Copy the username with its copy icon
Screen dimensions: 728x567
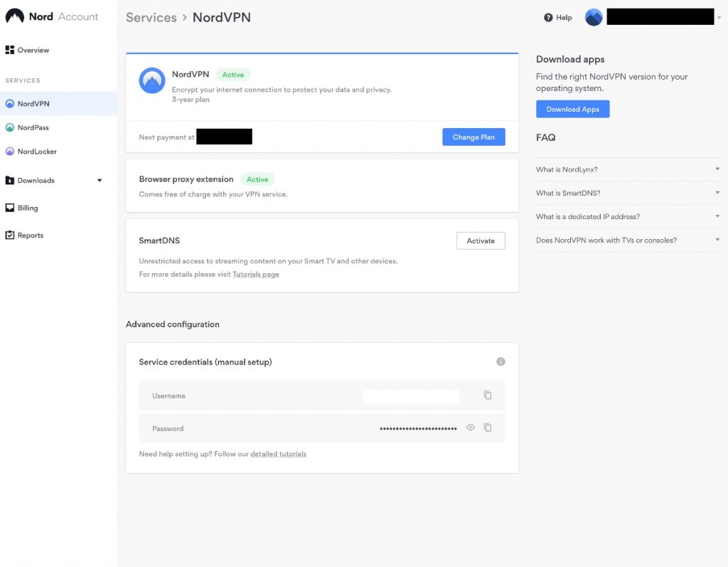tap(488, 395)
